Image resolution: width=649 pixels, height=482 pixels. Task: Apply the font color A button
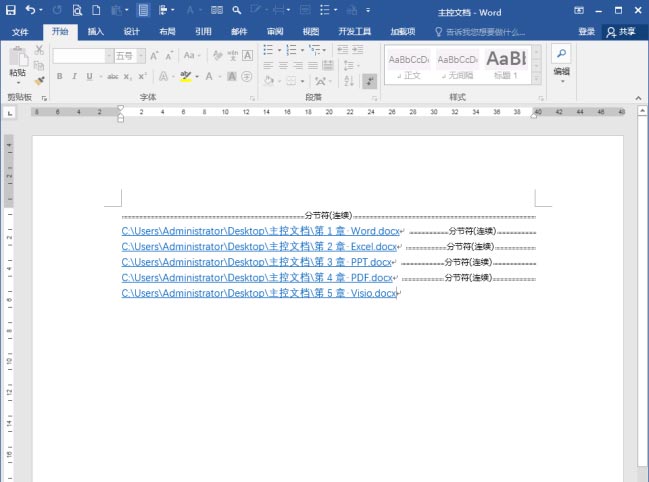(x=209, y=76)
